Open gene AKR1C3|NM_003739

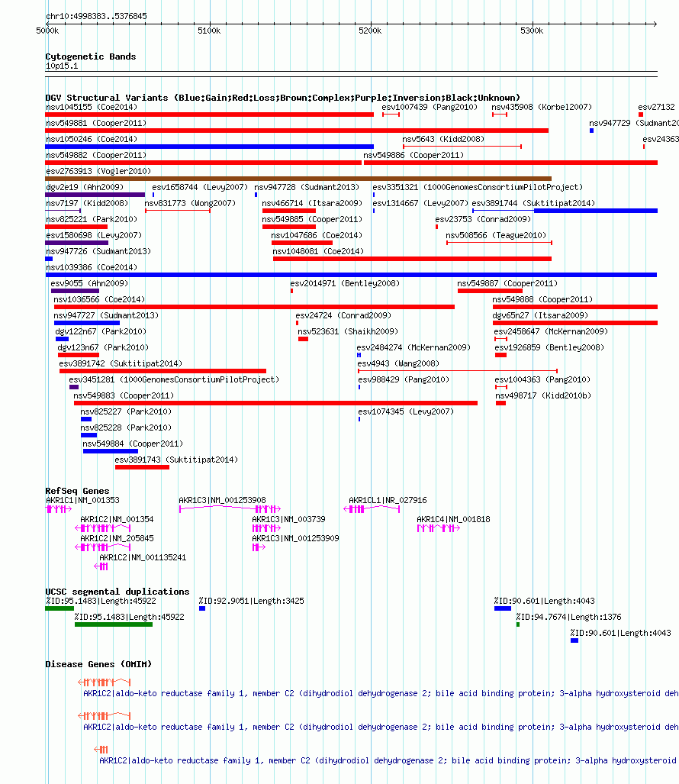(x=288, y=519)
